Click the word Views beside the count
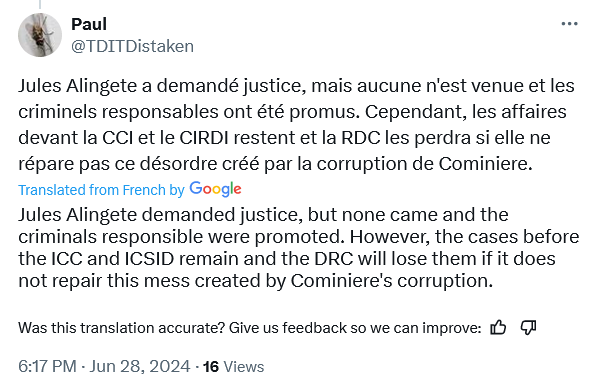The image size is (598, 387). tap(244, 367)
